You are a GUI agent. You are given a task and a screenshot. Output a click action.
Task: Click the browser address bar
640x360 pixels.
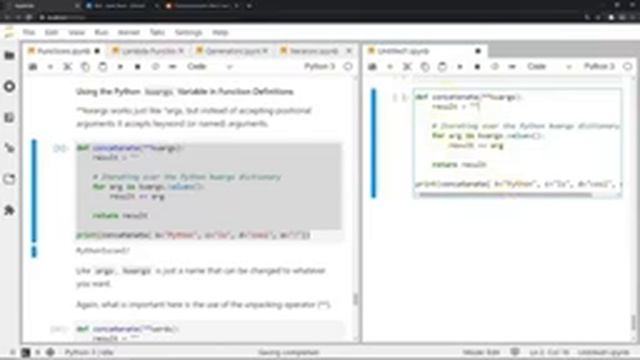coord(310,18)
